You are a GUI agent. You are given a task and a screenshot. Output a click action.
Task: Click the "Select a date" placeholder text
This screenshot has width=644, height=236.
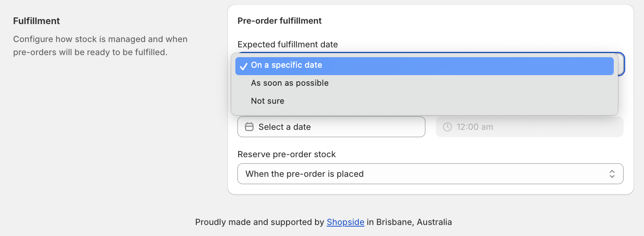(x=285, y=127)
